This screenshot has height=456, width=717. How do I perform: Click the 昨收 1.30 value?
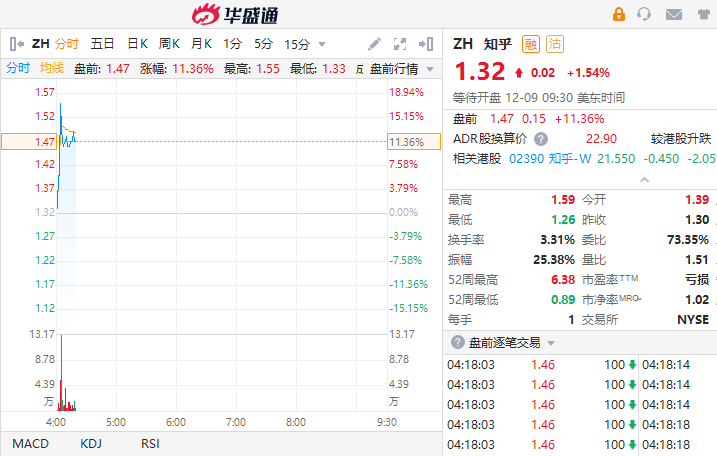coord(697,220)
